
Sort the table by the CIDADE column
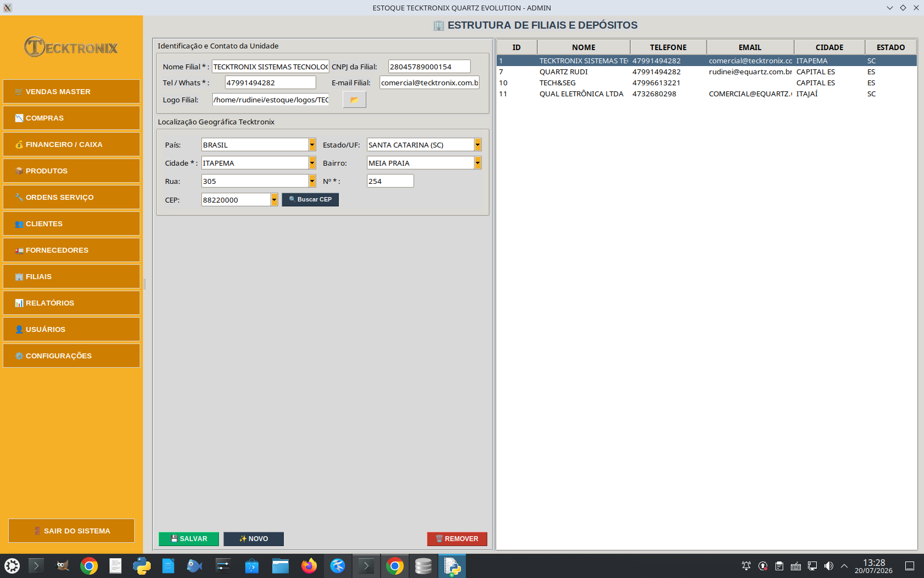tap(829, 47)
